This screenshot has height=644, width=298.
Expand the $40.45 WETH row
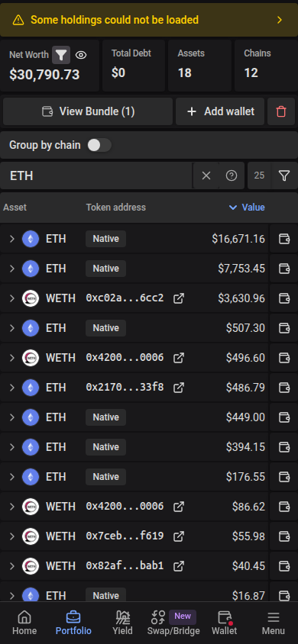pyautogui.click(x=12, y=566)
